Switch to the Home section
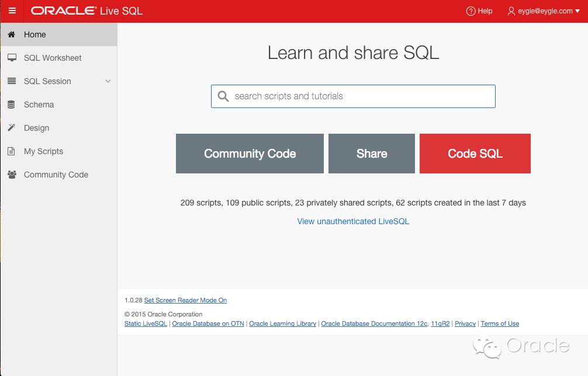 point(34,34)
